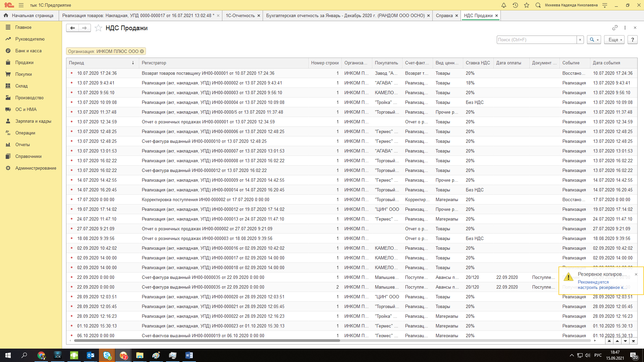The height and width of the screenshot is (362, 644).
Task: Clear the search field with X
Action: [x=580, y=40]
